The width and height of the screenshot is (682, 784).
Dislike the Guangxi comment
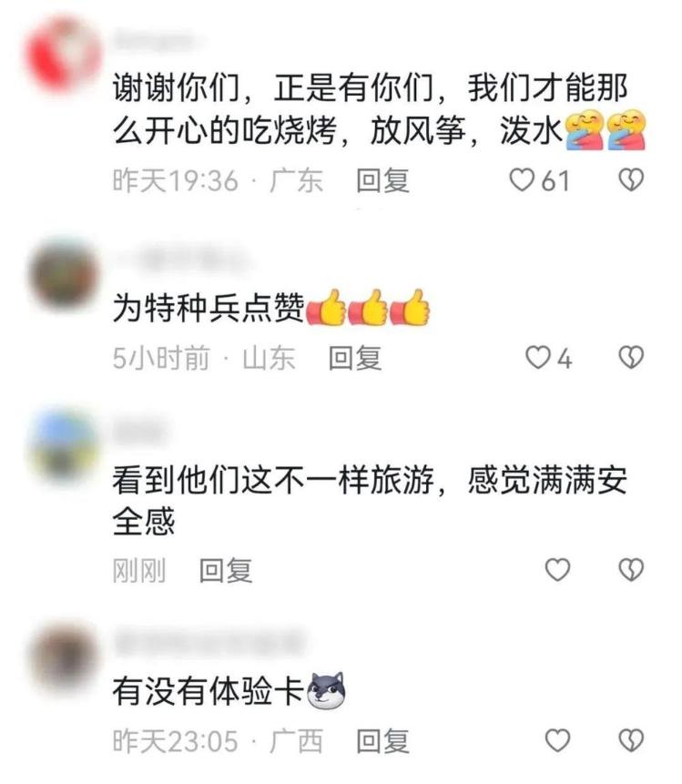[x=631, y=740]
